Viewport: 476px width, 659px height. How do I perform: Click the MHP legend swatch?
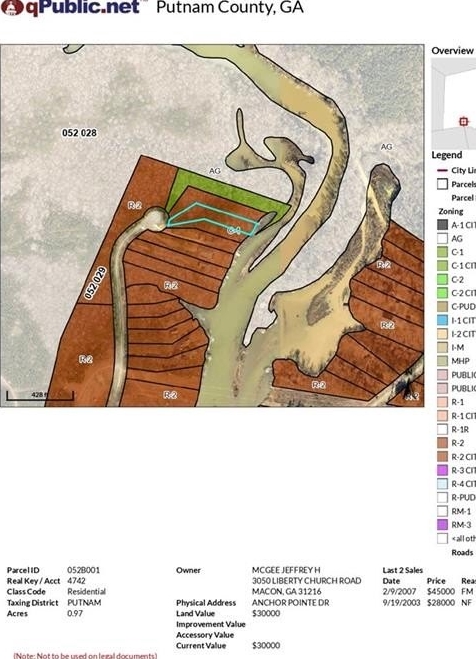[442, 361]
